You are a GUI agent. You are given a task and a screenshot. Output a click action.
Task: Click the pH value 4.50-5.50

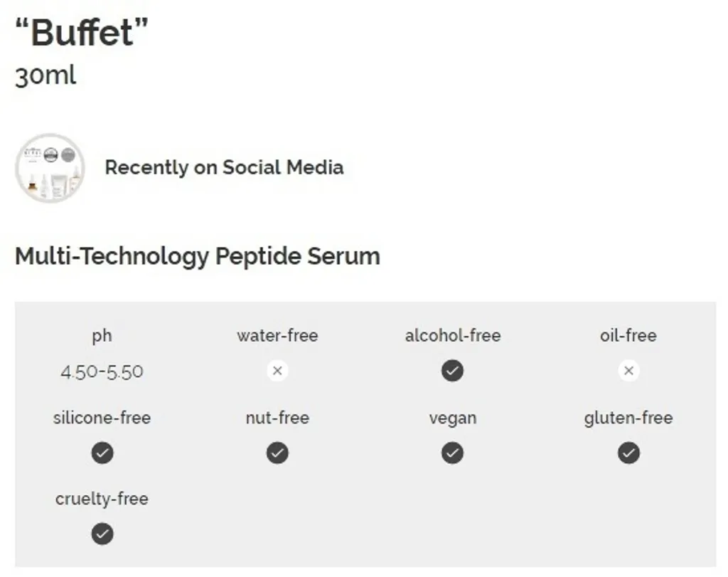tap(102, 371)
